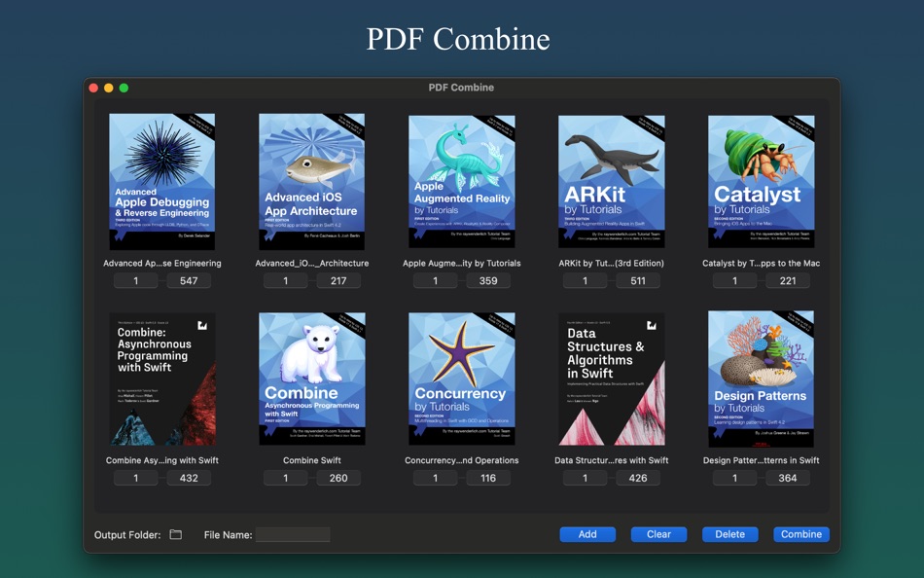Viewport: 924px width, 578px height.
Task: Click the start page field of ARKit by Tut...(3rd Edition)
Action: click(x=585, y=281)
